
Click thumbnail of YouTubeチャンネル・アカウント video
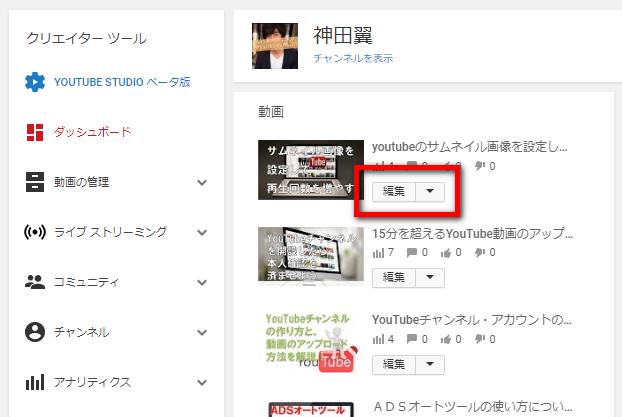pyautogui.click(x=311, y=343)
